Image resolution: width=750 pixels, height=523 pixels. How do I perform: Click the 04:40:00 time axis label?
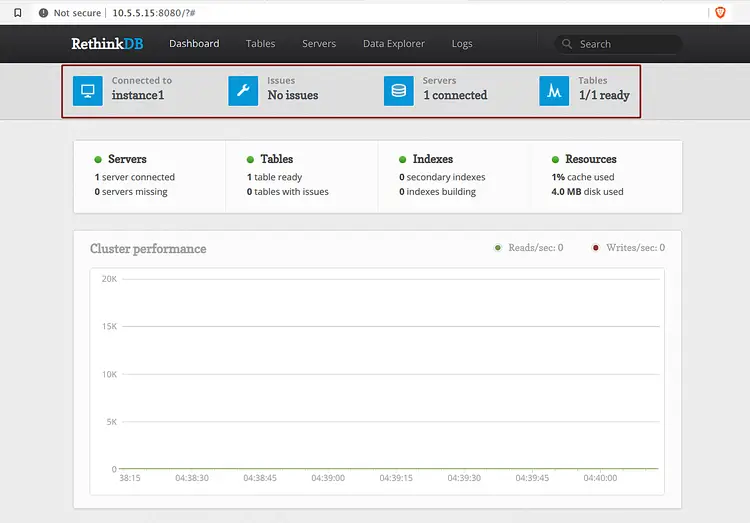[600, 478]
